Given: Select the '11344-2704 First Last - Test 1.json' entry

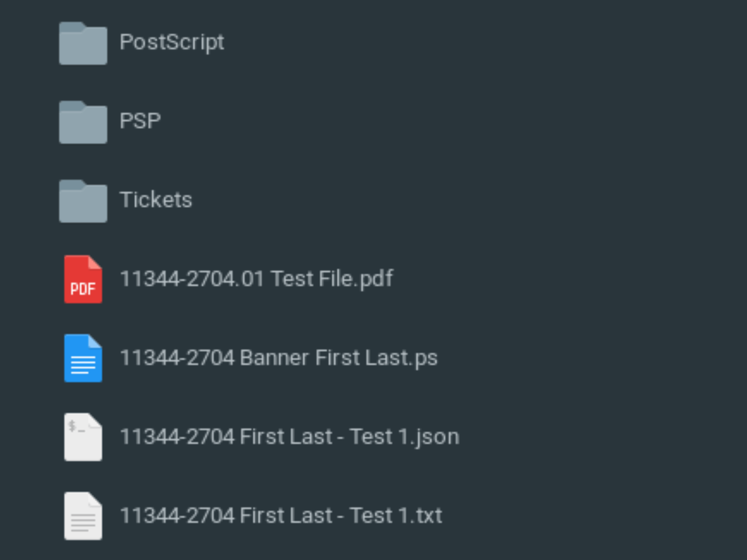Looking at the screenshot, I should tap(289, 437).
